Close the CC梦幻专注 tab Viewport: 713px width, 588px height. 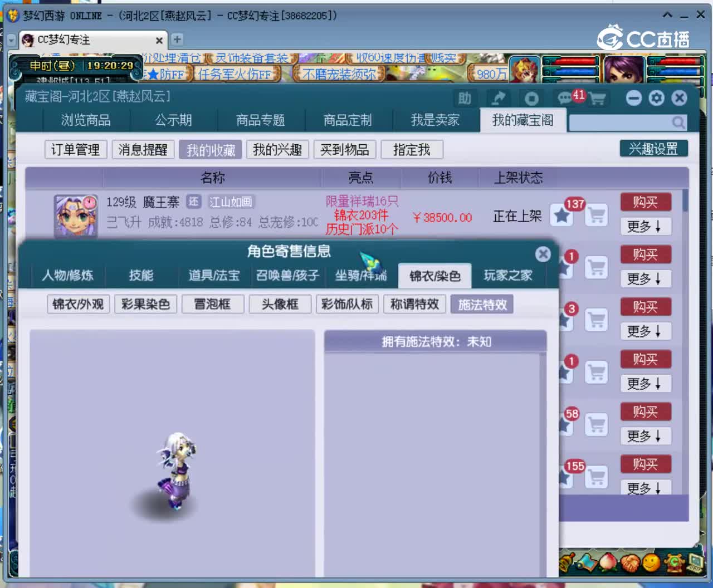click(159, 40)
